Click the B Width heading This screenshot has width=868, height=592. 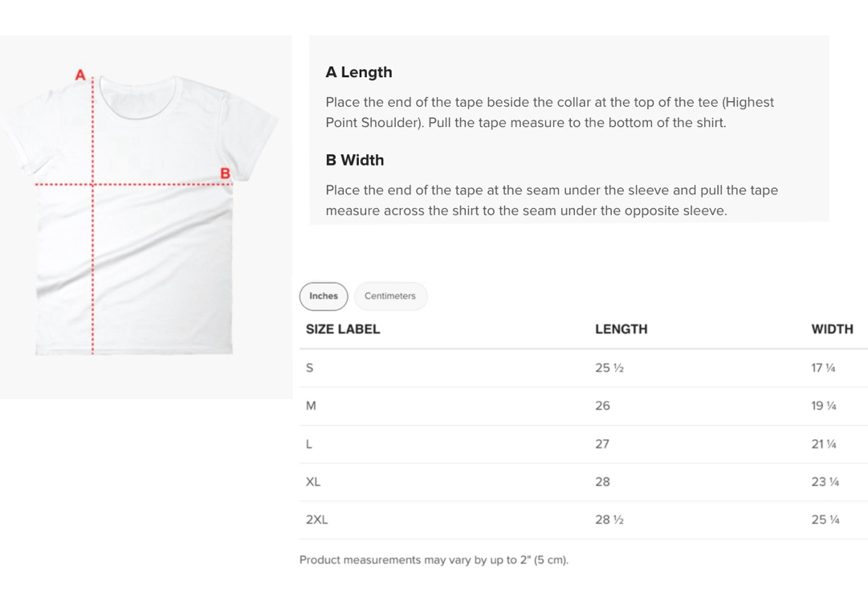355,160
